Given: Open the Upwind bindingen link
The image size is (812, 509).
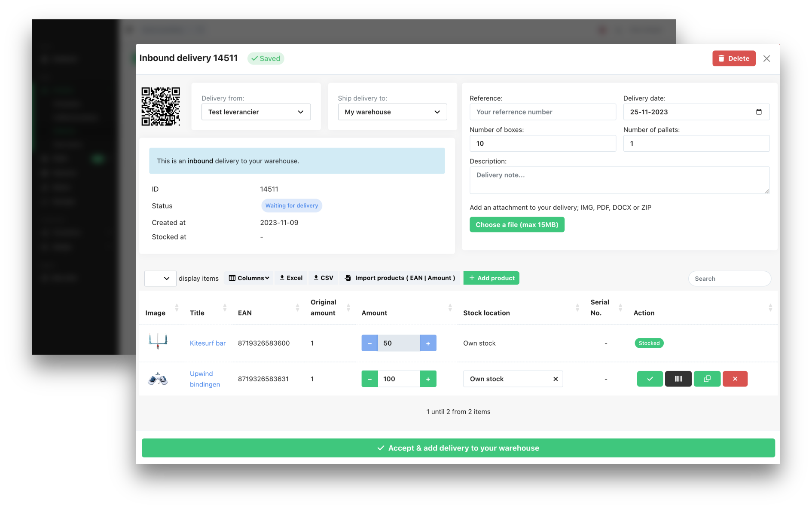Looking at the screenshot, I should 205,379.
